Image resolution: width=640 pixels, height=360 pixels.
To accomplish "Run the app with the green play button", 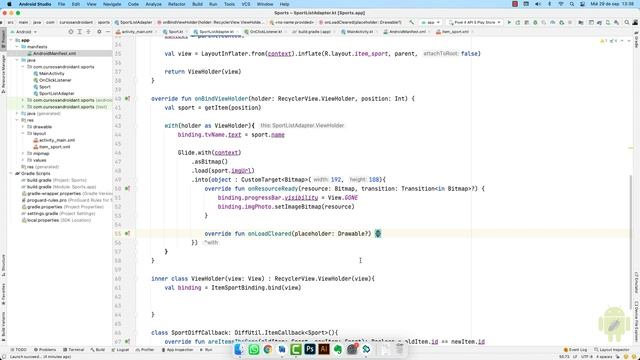I will [509, 22].
